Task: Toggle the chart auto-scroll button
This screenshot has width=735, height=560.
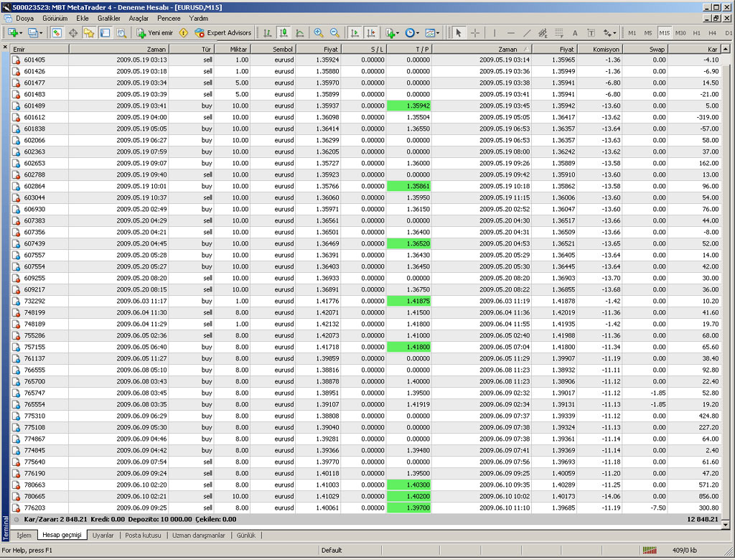Action: 355,33
